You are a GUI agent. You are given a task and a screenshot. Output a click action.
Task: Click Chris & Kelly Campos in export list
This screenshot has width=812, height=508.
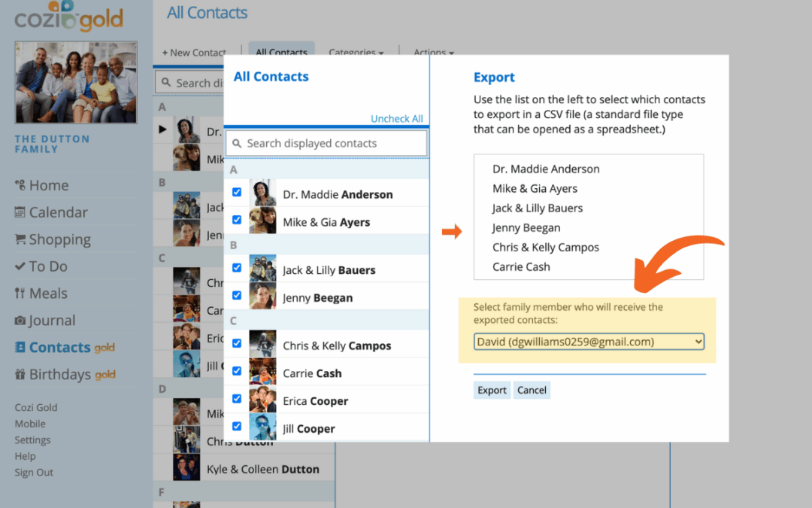click(x=545, y=248)
